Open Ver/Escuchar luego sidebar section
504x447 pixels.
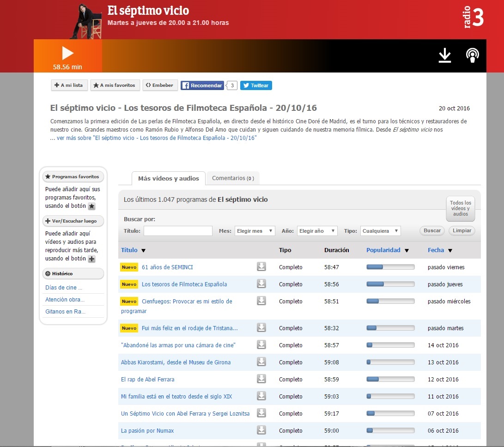click(73, 221)
